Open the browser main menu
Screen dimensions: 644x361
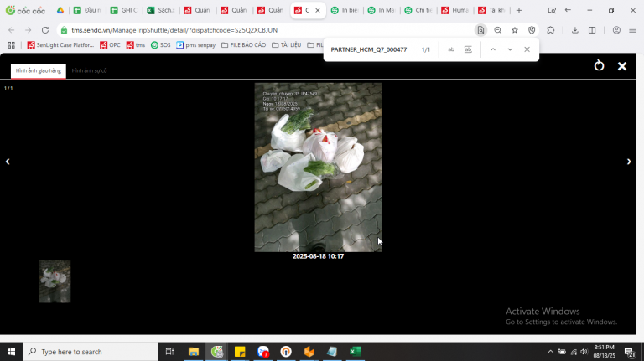tap(633, 30)
